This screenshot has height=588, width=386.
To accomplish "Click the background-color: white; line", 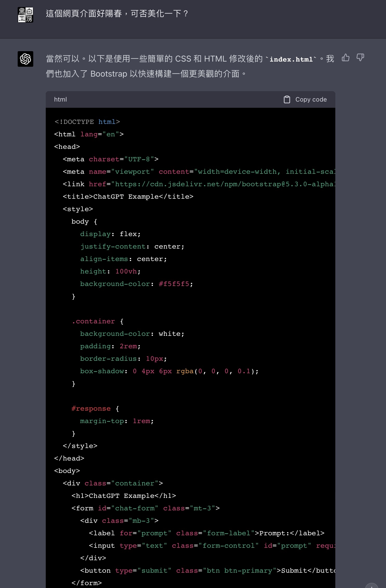I will tap(132, 334).
